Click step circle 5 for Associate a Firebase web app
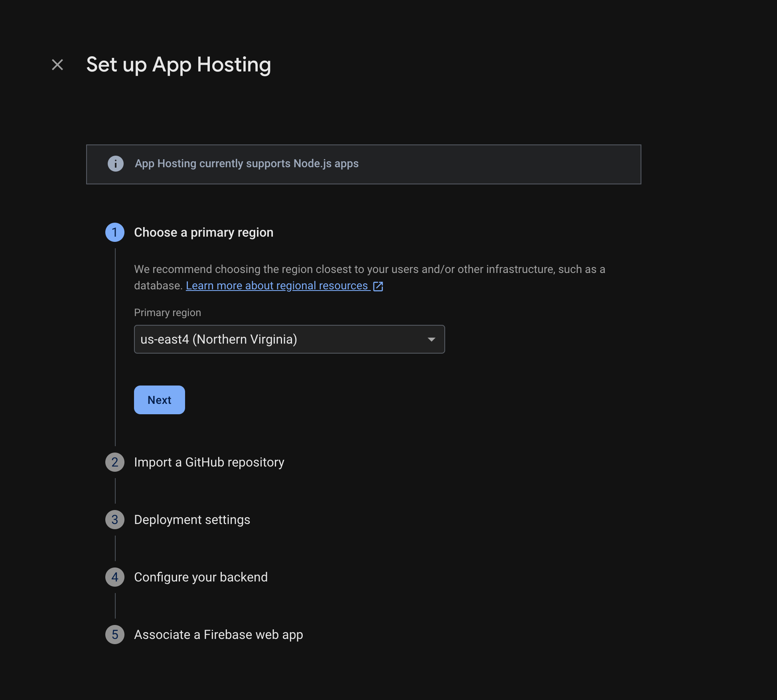 coord(115,635)
